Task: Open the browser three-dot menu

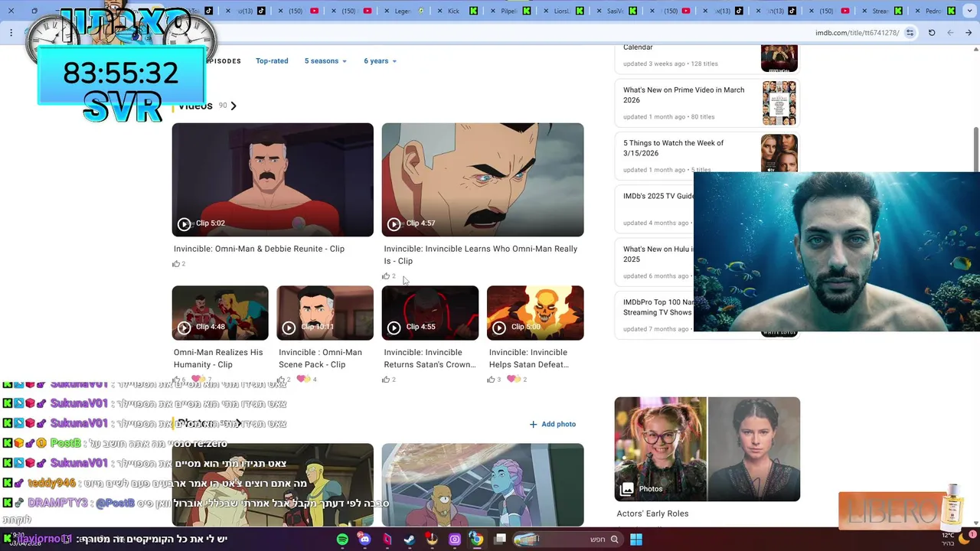Action: [x=11, y=33]
